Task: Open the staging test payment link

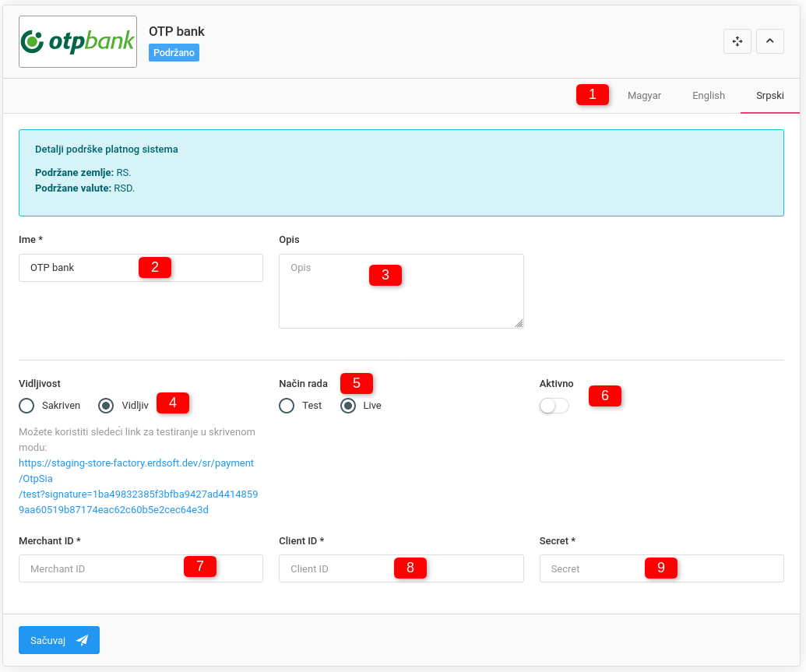Action: 136,487
